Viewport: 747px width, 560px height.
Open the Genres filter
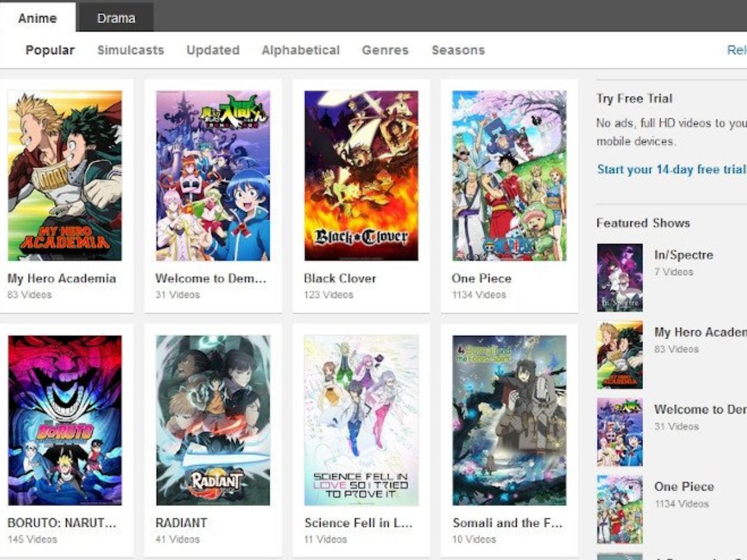(x=385, y=50)
